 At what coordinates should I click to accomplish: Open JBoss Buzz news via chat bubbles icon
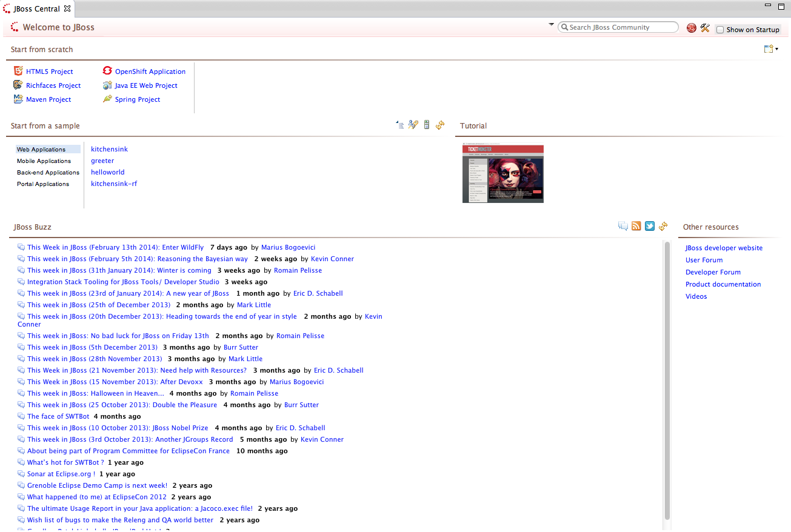click(x=623, y=226)
